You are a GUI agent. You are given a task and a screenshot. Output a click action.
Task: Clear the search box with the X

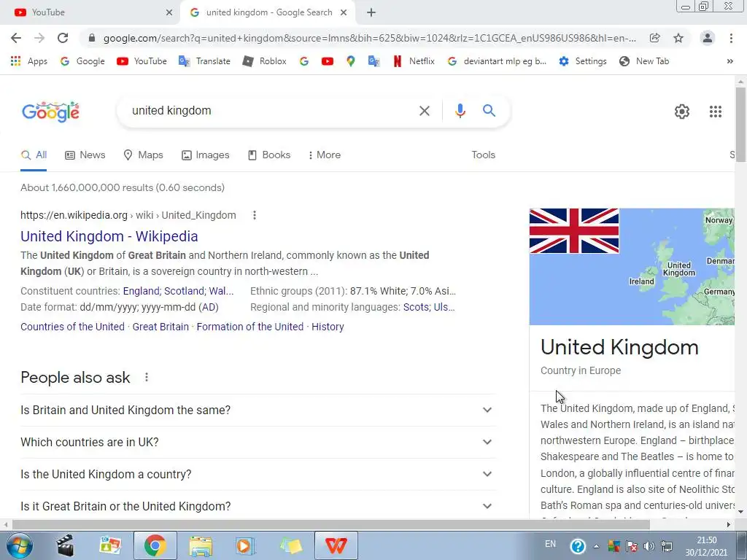coord(424,111)
